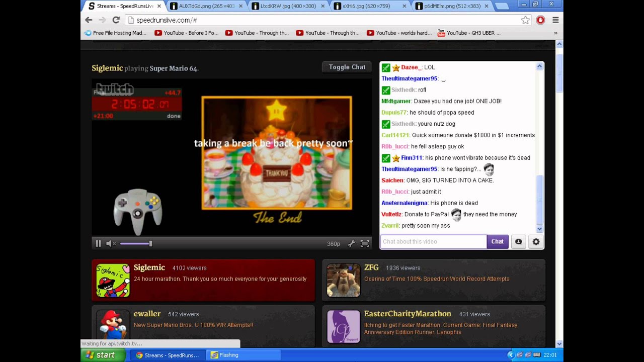Viewport: 644px width, 362px height.
Task: Open 'YouTube - worlds hard...' bookmark
Action: [x=399, y=33]
